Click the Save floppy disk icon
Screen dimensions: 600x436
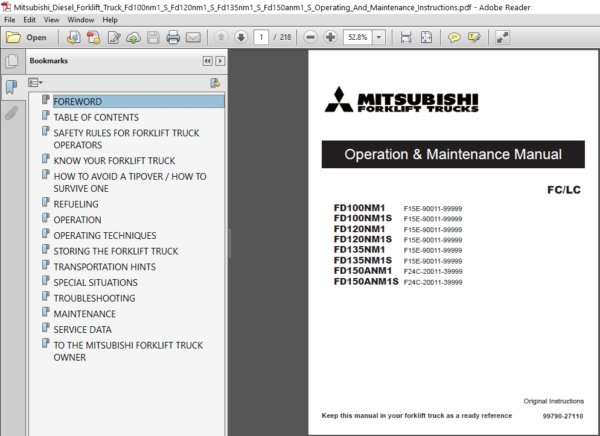point(153,38)
